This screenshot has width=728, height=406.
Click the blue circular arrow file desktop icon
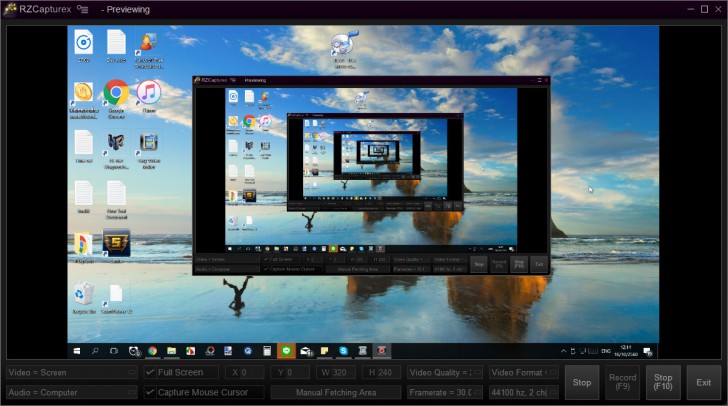84,46
